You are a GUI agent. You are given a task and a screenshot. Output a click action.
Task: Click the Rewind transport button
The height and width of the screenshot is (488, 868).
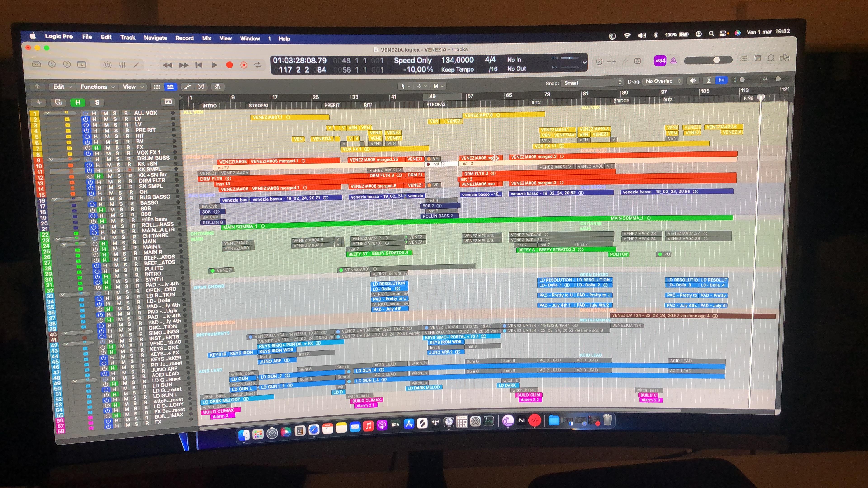point(167,65)
